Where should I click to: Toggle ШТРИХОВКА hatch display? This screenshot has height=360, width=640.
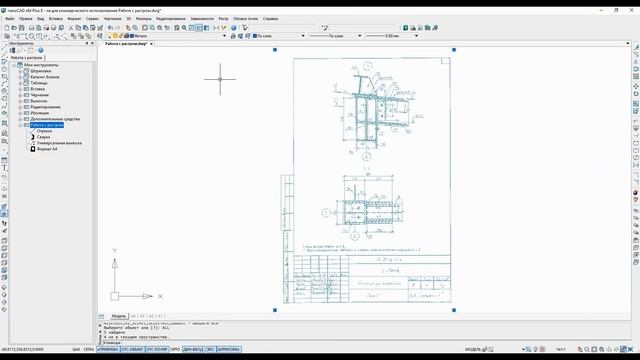coord(229,349)
